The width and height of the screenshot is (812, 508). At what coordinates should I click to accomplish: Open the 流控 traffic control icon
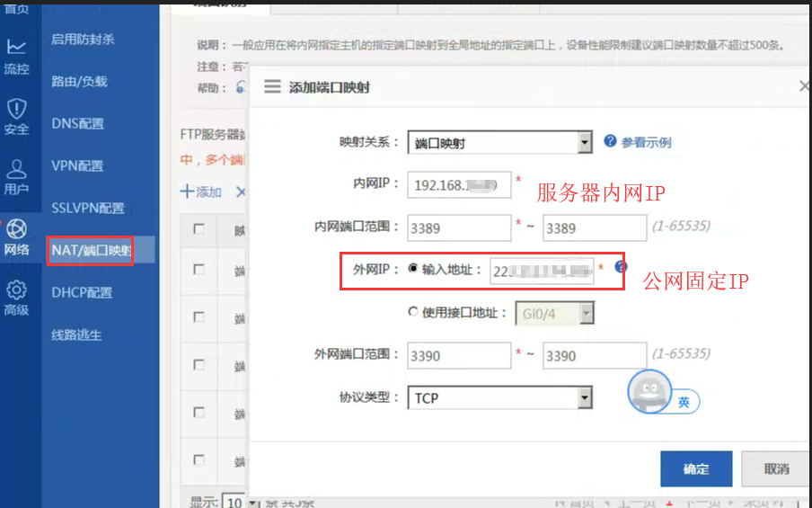(x=16, y=56)
